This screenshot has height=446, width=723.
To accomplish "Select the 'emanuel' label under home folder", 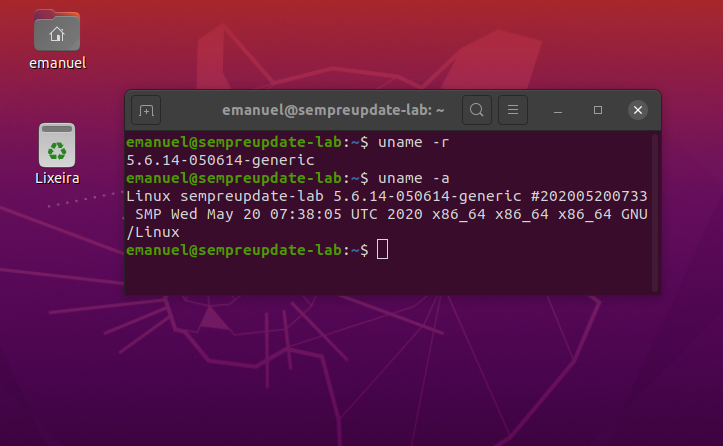I will 57,63.
